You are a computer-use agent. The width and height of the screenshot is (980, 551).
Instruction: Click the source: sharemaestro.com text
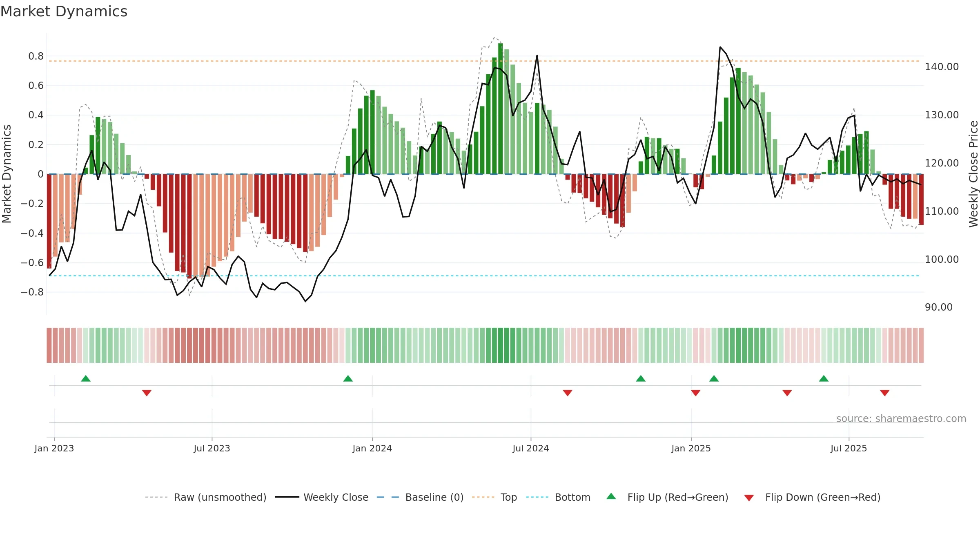tap(901, 419)
